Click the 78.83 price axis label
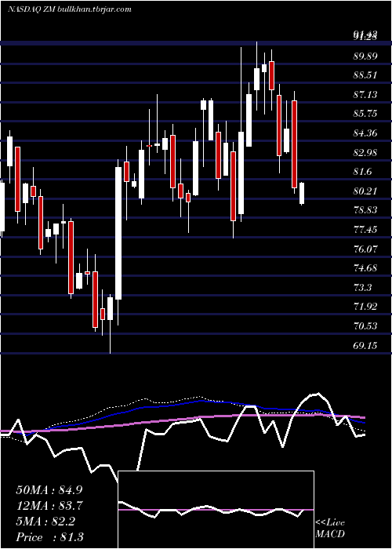 pos(365,210)
